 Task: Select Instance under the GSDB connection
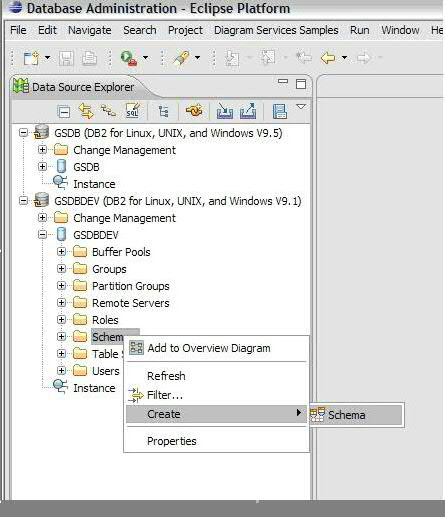click(x=94, y=184)
